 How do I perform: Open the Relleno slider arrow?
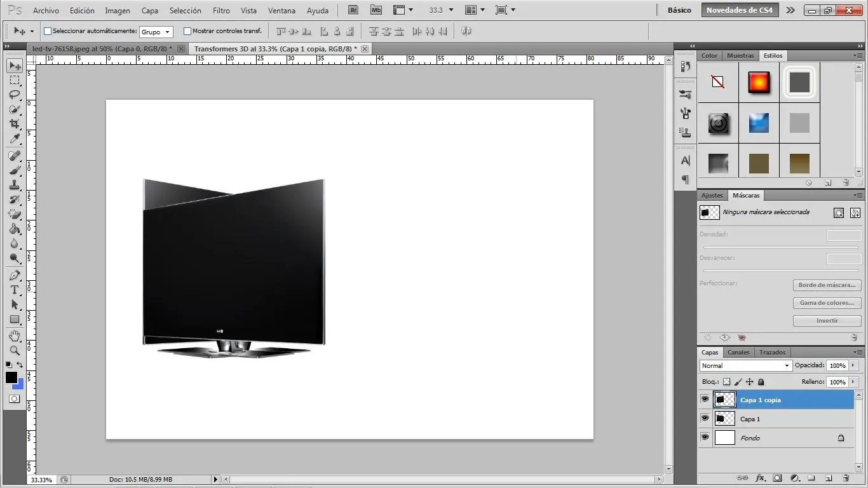(853, 382)
